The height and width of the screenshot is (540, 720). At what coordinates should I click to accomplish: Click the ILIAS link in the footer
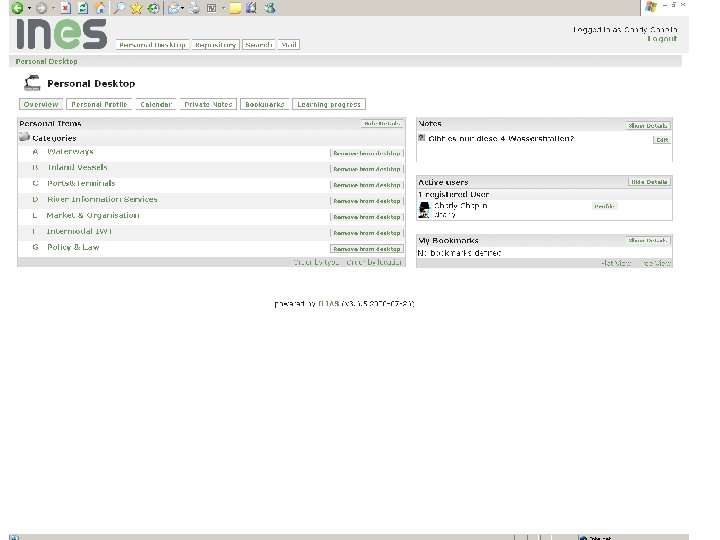[x=329, y=304]
